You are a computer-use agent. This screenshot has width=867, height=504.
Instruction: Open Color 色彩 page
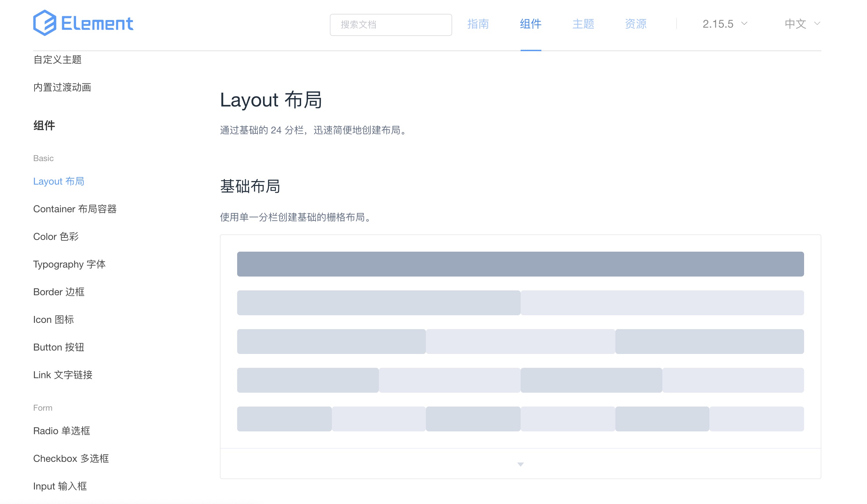[x=56, y=236]
